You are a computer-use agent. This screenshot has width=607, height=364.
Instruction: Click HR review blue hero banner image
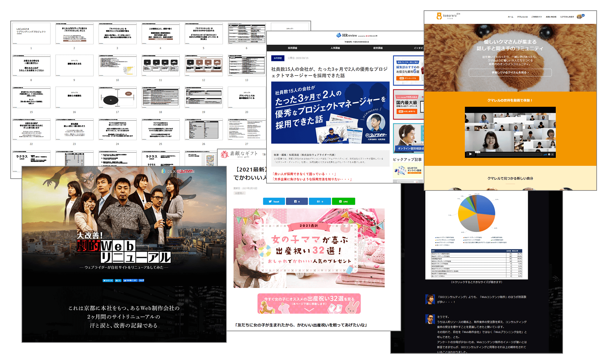[x=330, y=113]
